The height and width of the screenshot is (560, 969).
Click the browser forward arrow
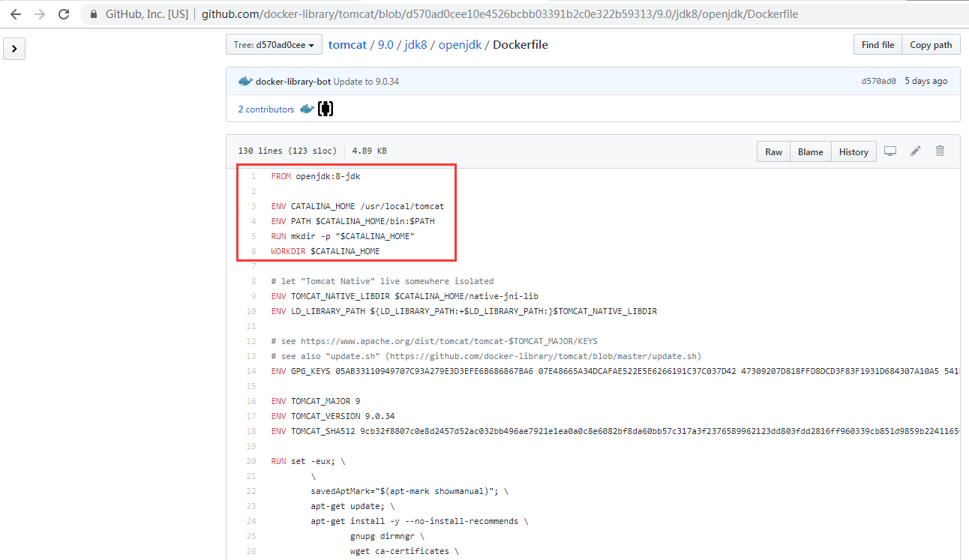pyautogui.click(x=40, y=14)
